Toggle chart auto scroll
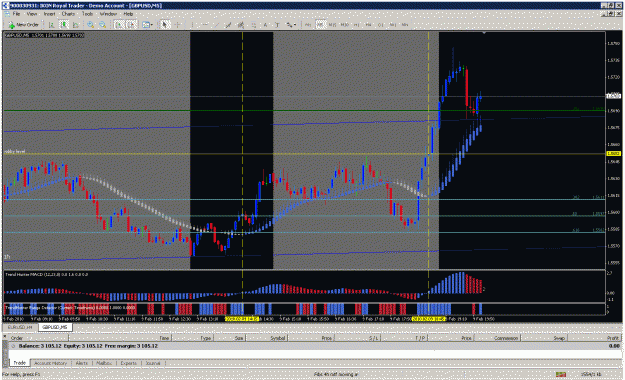This screenshot has width=625, height=380. click(119, 25)
